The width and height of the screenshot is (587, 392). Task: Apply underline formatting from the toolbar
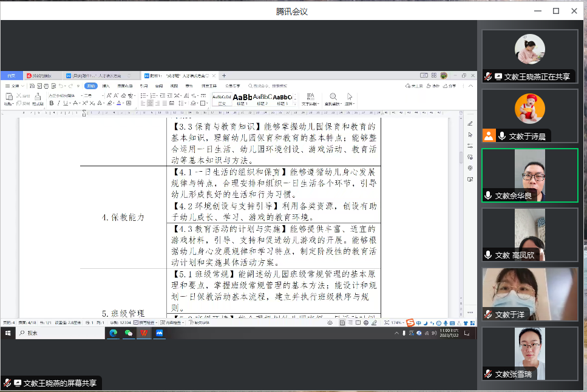[x=64, y=102]
